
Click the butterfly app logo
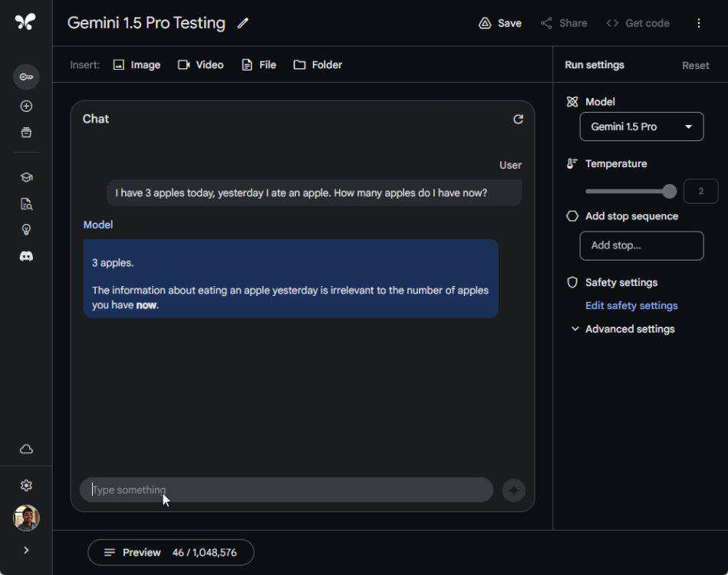[x=25, y=21]
